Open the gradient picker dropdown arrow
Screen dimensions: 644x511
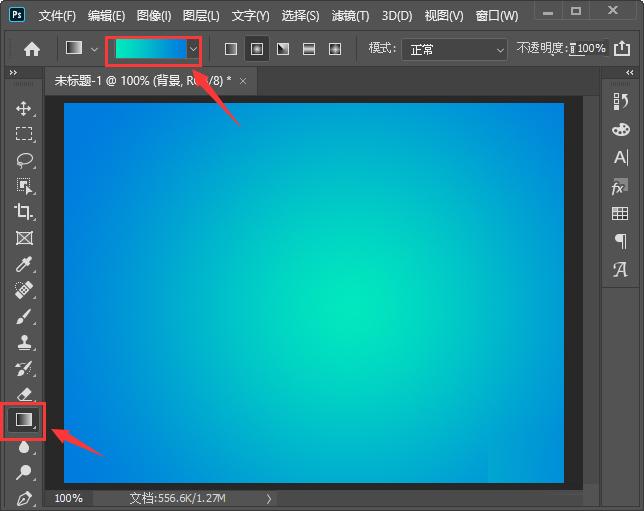coord(193,50)
